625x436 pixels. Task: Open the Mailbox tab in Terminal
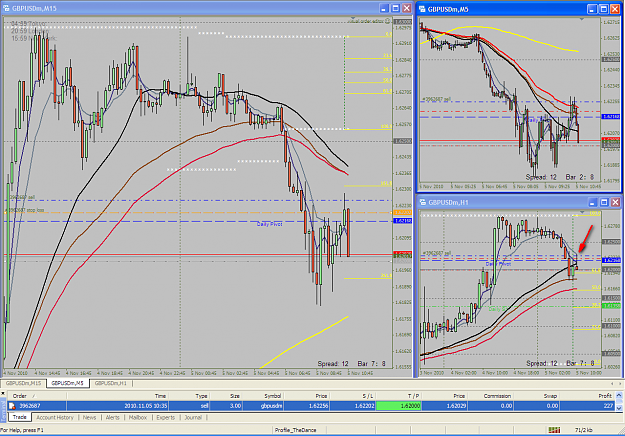click(138, 417)
